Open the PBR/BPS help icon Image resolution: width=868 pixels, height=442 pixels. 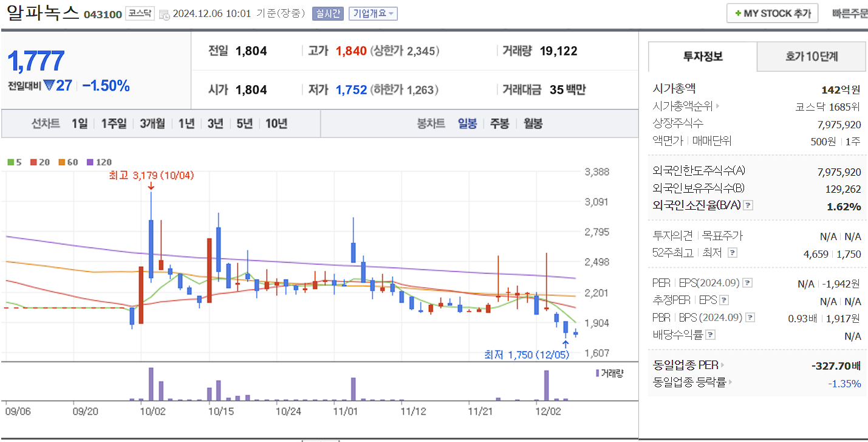[x=750, y=317]
